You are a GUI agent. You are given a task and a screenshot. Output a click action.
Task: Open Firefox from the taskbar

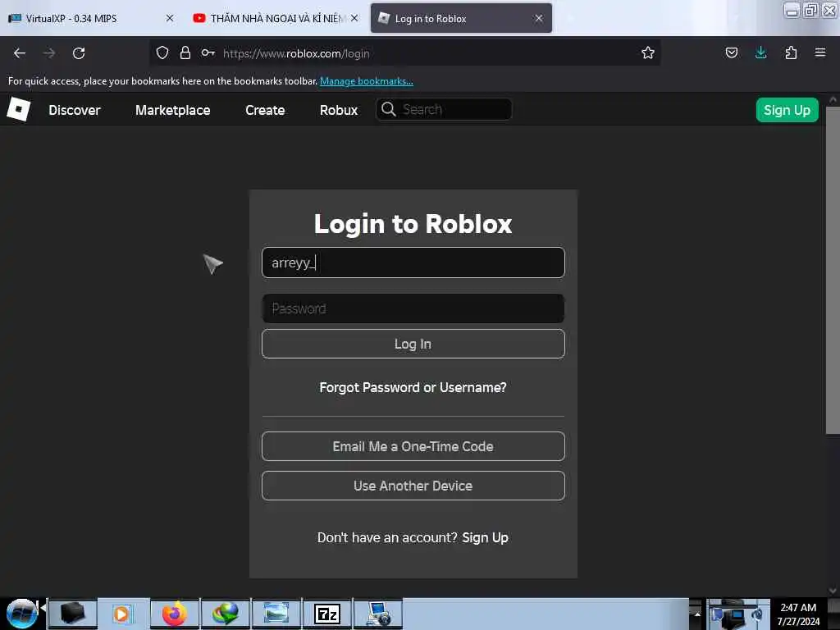(175, 614)
